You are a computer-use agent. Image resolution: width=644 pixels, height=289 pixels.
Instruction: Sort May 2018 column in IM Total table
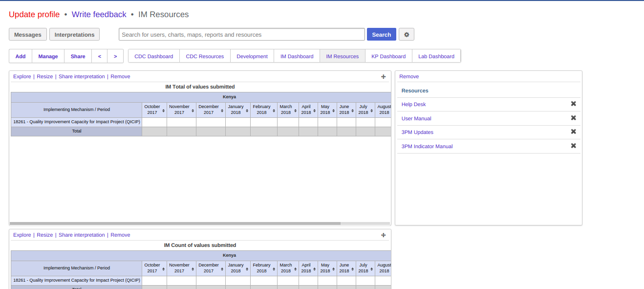333,111
